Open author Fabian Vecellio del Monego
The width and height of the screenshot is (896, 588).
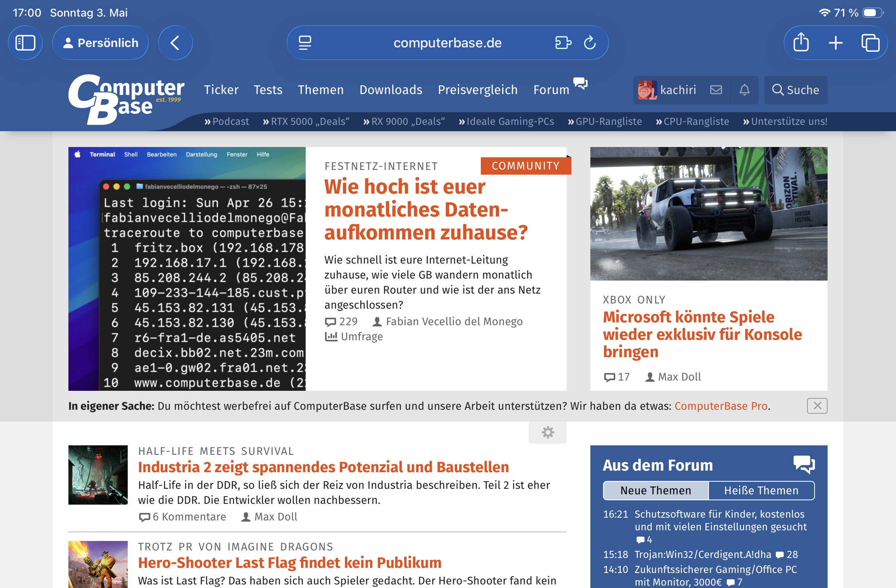point(448,322)
